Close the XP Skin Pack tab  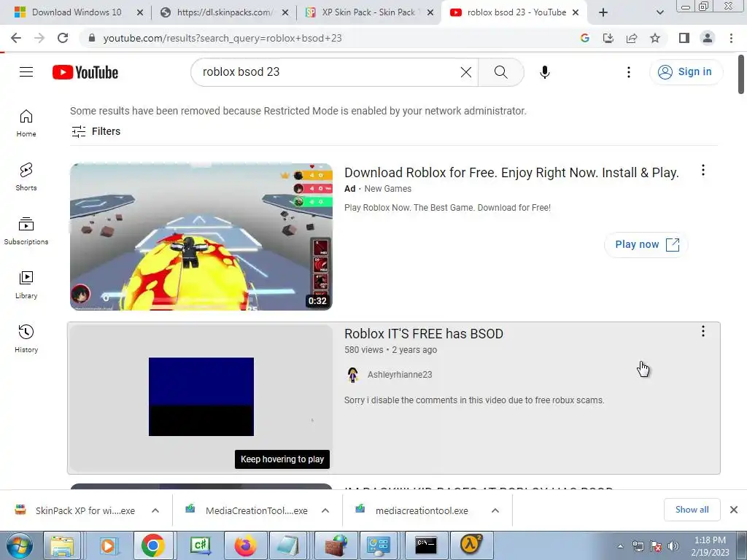pyautogui.click(x=430, y=12)
